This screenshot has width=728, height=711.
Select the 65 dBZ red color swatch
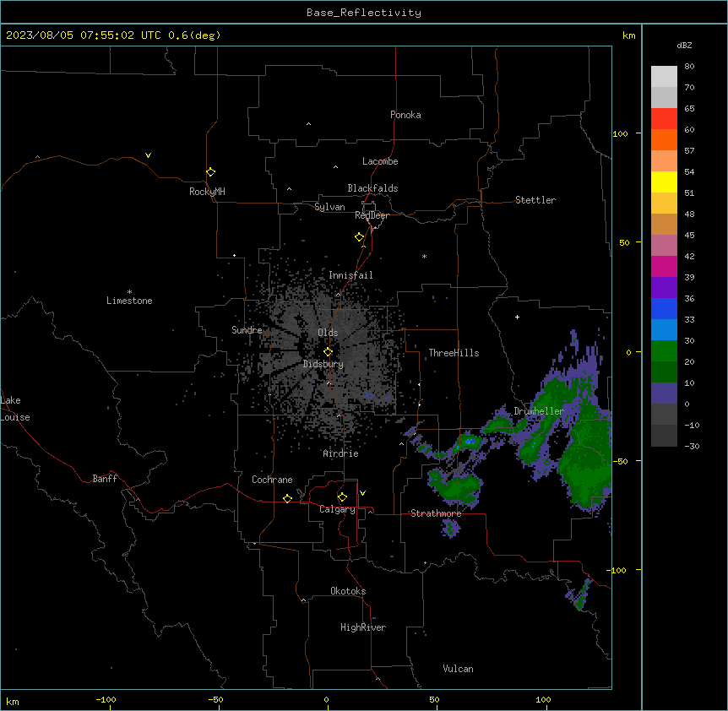click(x=664, y=118)
